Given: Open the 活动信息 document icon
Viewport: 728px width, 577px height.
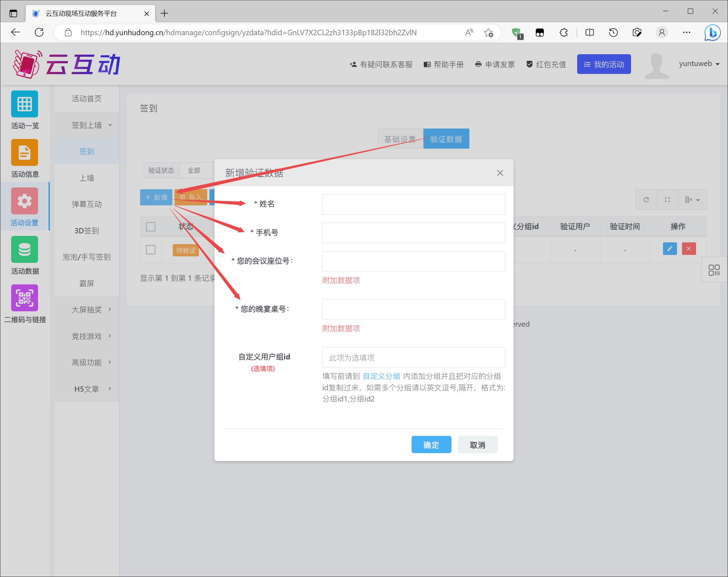Looking at the screenshot, I should pyautogui.click(x=24, y=153).
